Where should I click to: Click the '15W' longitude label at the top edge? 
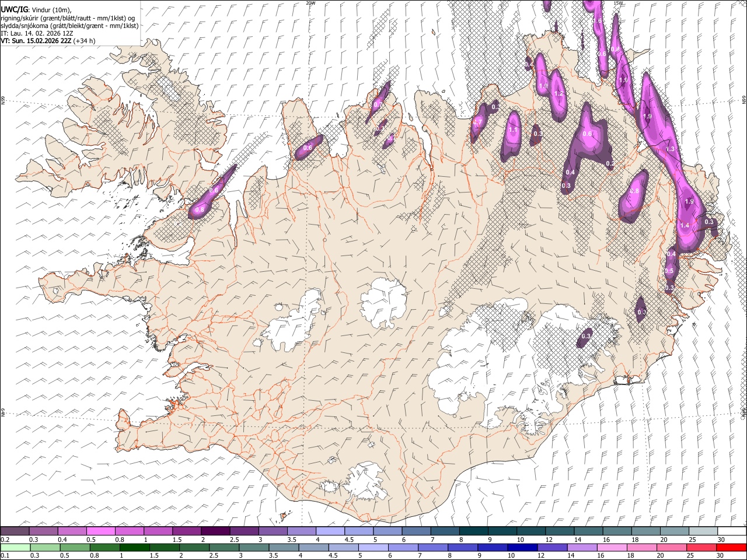tap(617, 3)
